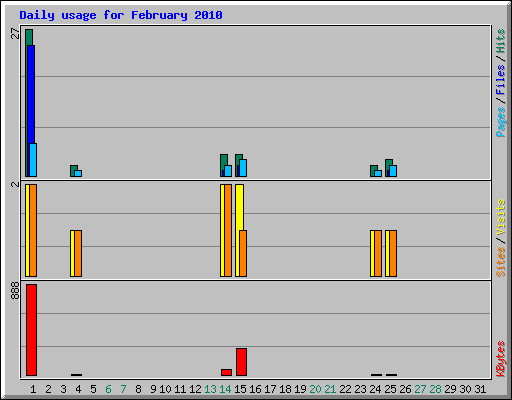Select the red KBytes bar for day 1
The image size is (512, 400).
[x=31, y=330]
